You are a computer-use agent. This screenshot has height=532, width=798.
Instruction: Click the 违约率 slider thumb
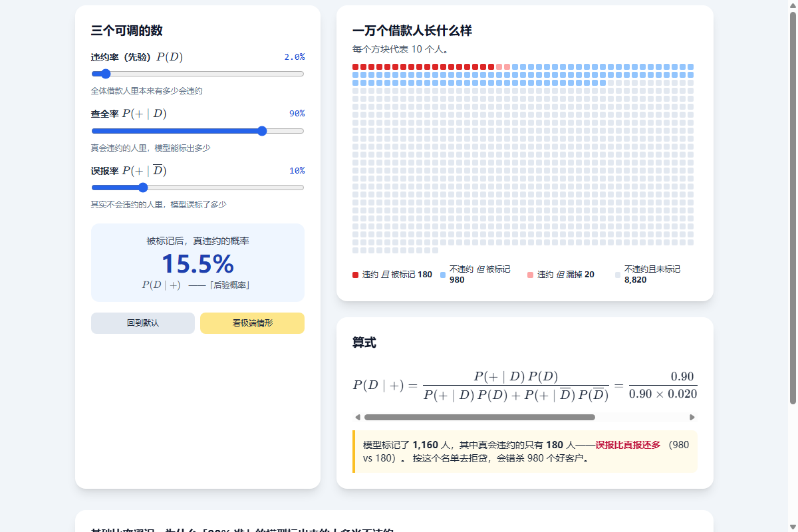pyautogui.click(x=105, y=74)
